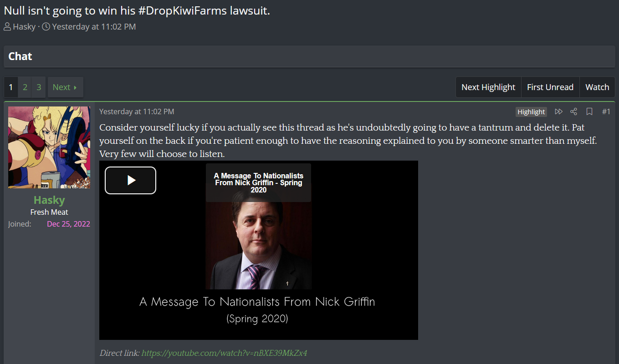Click the double-arrow jump icon beside Highlight
The width and height of the screenshot is (619, 364).
558,111
